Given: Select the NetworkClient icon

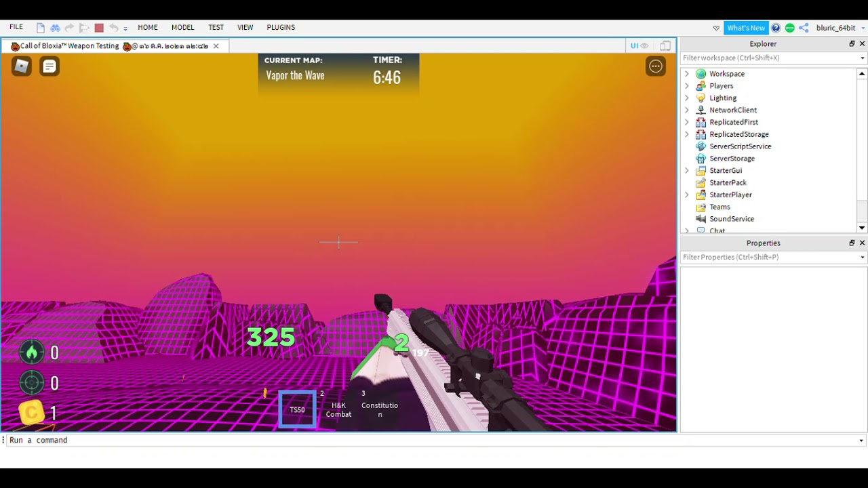Looking at the screenshot, I should pyautogui.click(x=701, y=110).
